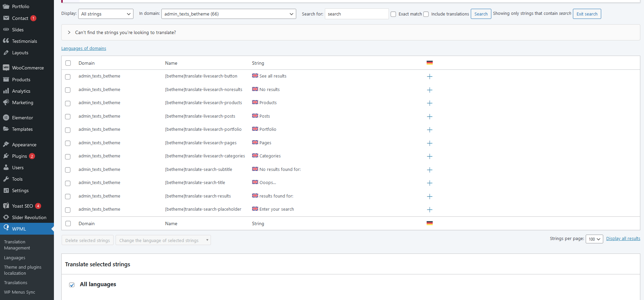Open 'Change the language of selected strings'
Image resolution: width=644 pixels, height=300 pixels.
163,240
